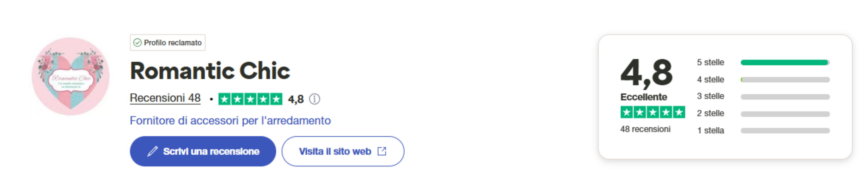
Task: Filter reviews by 3 stelle bar
Action: (x=785, y=97)
